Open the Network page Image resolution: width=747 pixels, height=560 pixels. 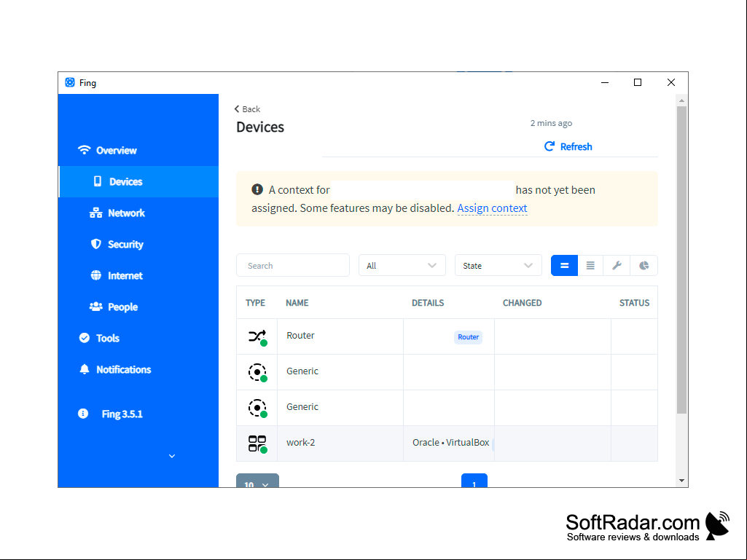tap(126, 213)
